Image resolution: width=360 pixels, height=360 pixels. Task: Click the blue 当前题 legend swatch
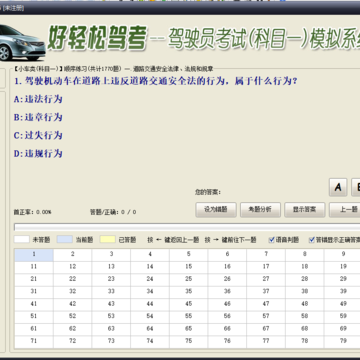(65, 239)
